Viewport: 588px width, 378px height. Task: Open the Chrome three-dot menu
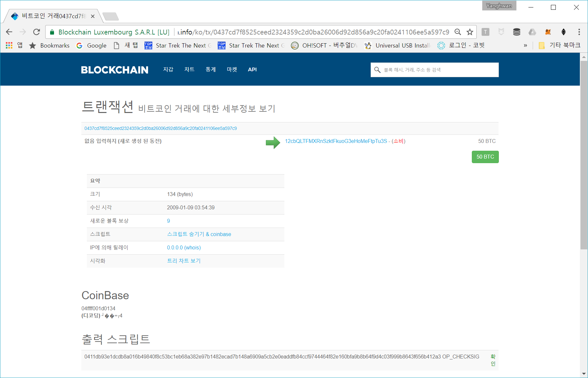(579, 32)
